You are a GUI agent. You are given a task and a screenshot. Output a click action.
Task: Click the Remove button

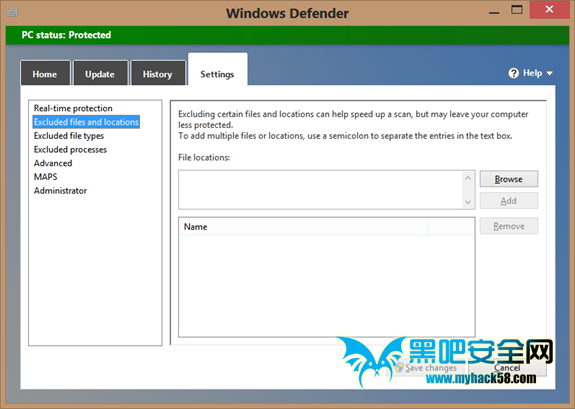pyautogui.click(x=509, y=226)
